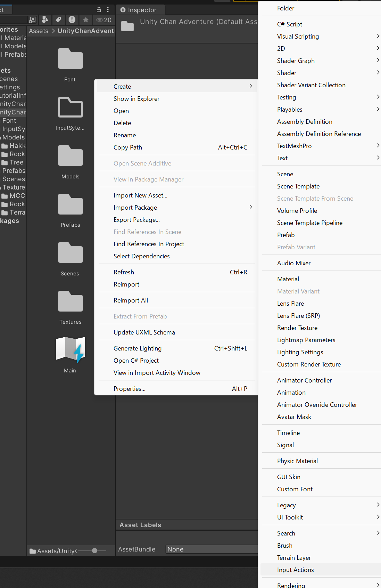
Task: Click the Save Search star icon
Action: [86, 20]
